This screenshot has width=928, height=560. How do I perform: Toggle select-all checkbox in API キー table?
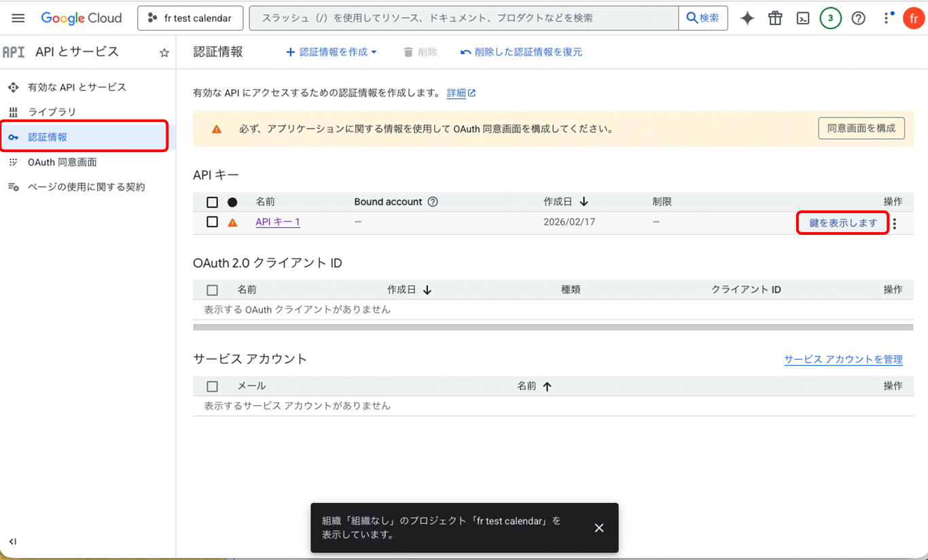212,202
